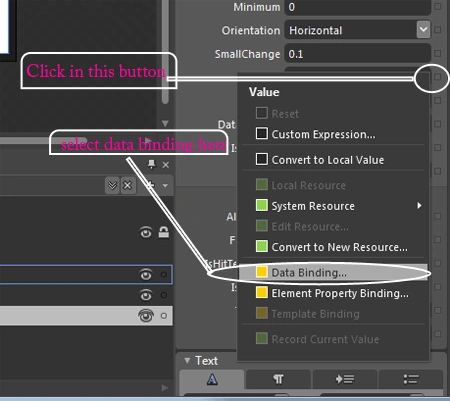The image size is (450, 401).
Task: Click the Minimum input field with 0
Action: tap(357, 7)
